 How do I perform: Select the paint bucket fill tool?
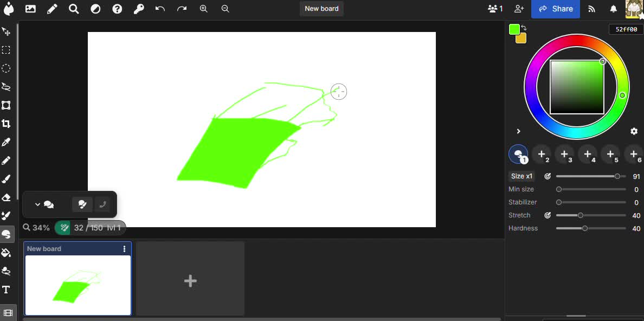coord(6,252)
